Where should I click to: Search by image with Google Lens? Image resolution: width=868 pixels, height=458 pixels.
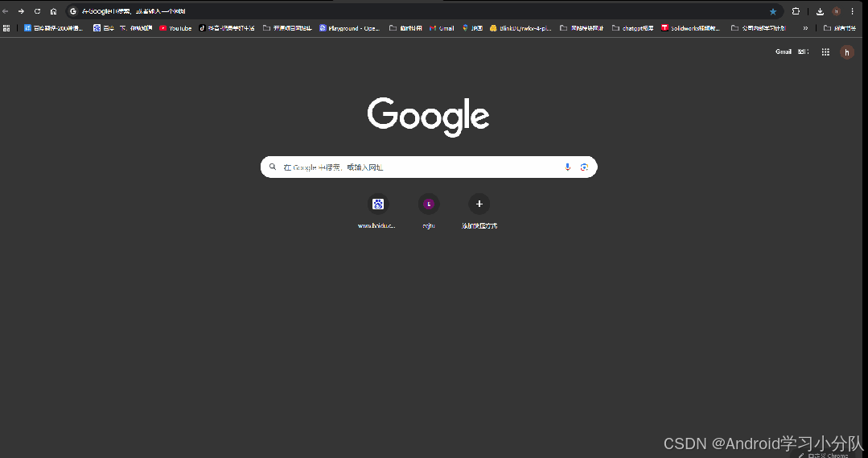[584, 167]
